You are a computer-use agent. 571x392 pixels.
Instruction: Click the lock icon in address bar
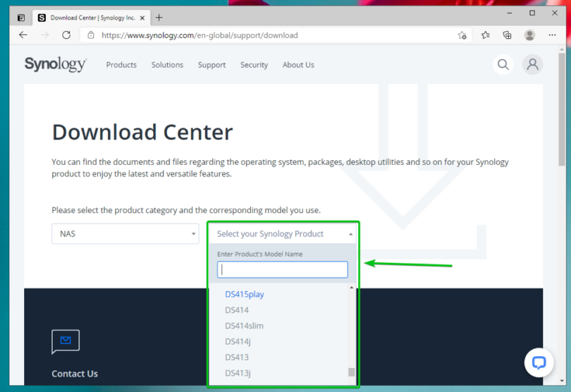(91, 35)
